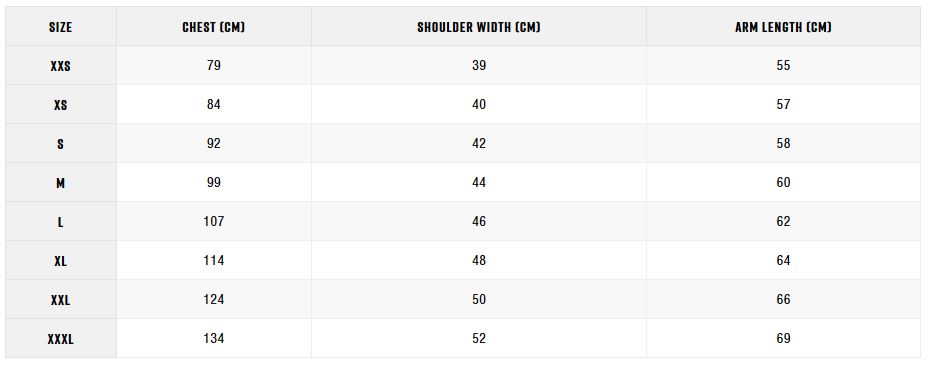Image resolution: width=928 pixels, height=365 pixels.
Task: Select the XS size label
Action: click(x=60, y=105)
